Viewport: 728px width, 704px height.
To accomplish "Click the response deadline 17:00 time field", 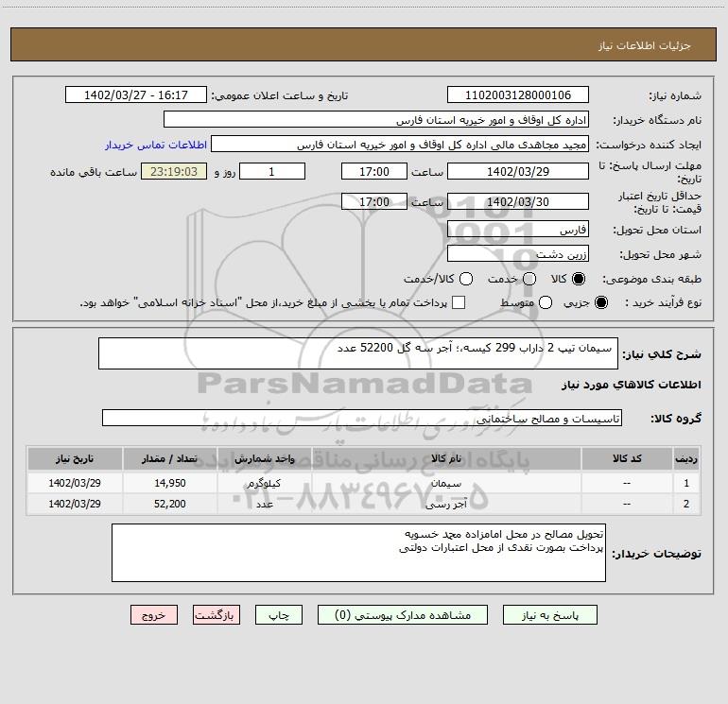I will (374, 171).
